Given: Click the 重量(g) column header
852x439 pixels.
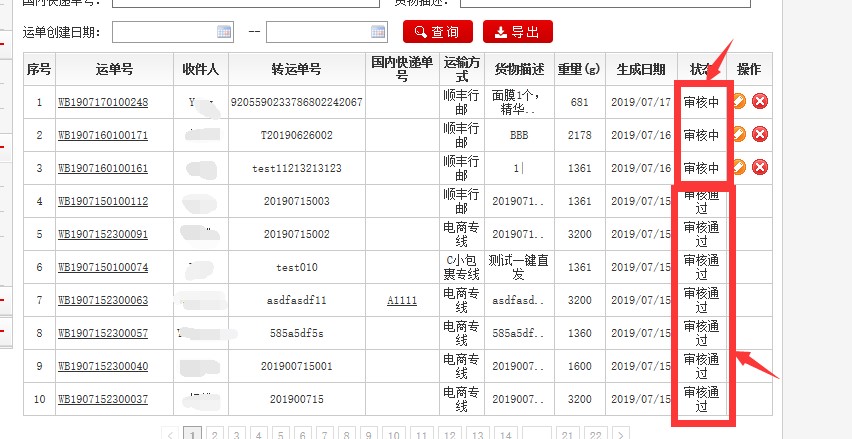Looking at the screenshot, I should [579, 69].
